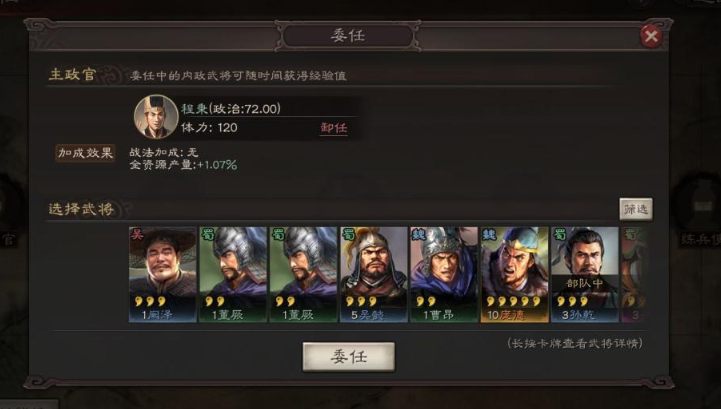Click the 吴 faction badge on 阚泽
721x409 pixels.
point(137,235)
